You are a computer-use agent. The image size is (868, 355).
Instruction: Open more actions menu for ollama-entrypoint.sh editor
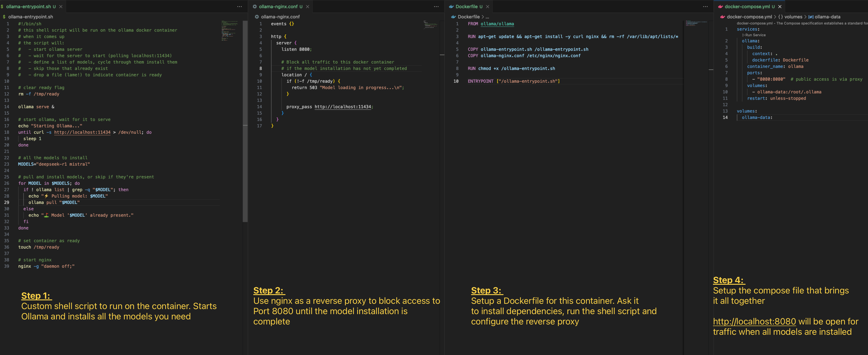tap(239, 6)
